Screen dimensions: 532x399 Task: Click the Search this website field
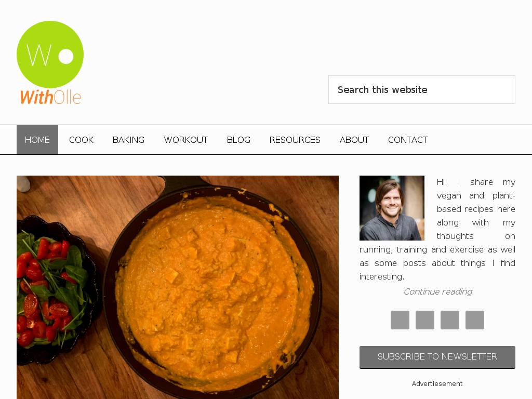(422, 89)
